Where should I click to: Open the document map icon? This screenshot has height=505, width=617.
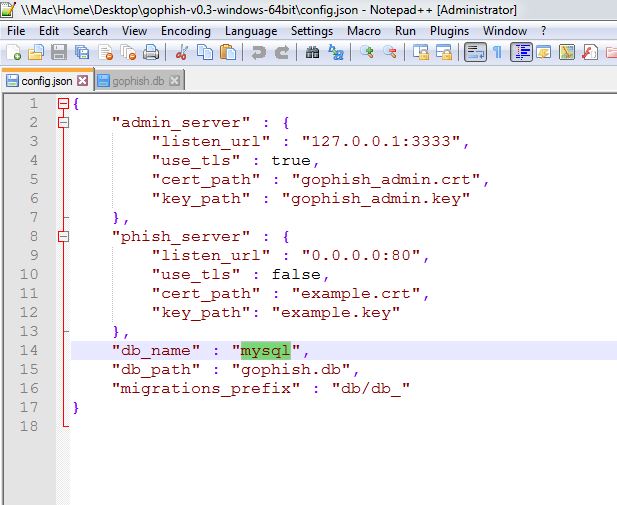tap(567, 52)
